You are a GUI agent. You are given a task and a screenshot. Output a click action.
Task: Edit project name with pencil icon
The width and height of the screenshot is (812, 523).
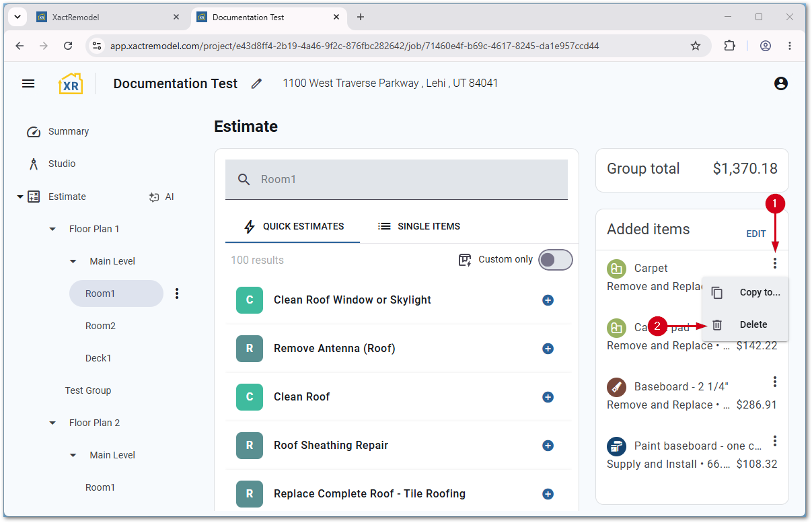256,83
